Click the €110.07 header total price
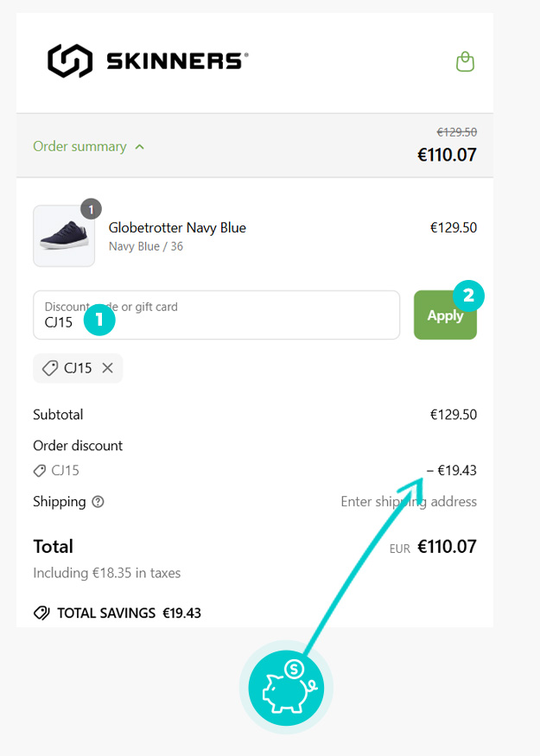540x756 pixels. point(447,156)
